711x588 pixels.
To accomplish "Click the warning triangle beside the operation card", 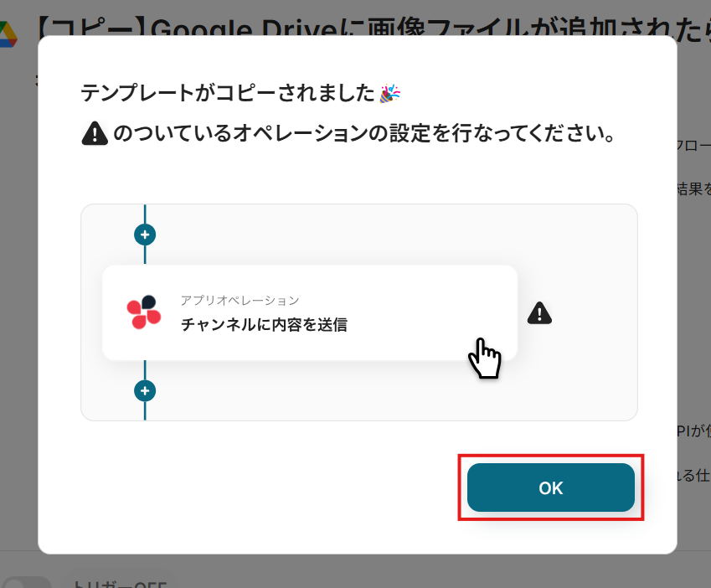I will (x=539, y=312).
